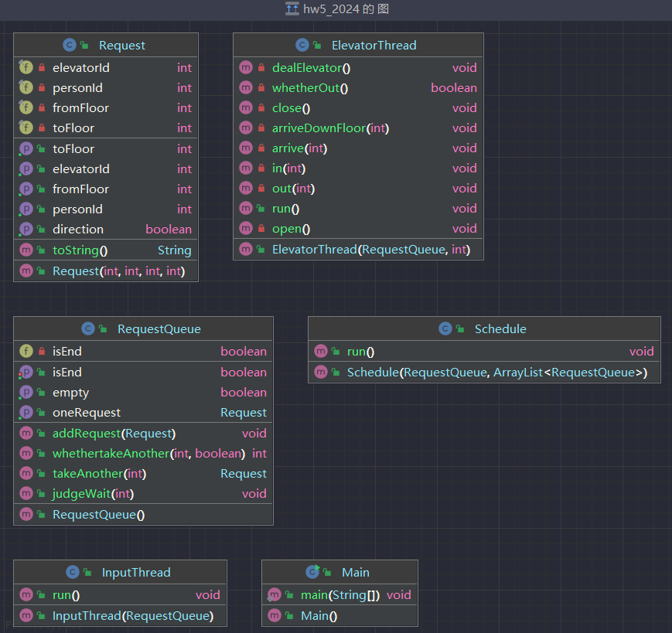Select Schedule(RequestQueue, ArrayList<RequestQueue>) constructor
Screen dimensions: 672x633
point(484,373)
